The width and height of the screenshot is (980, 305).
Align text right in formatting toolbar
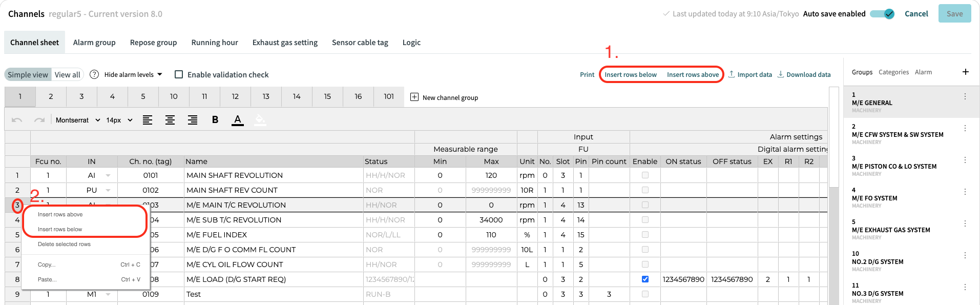pyautogui.click(x=193, y=120)
